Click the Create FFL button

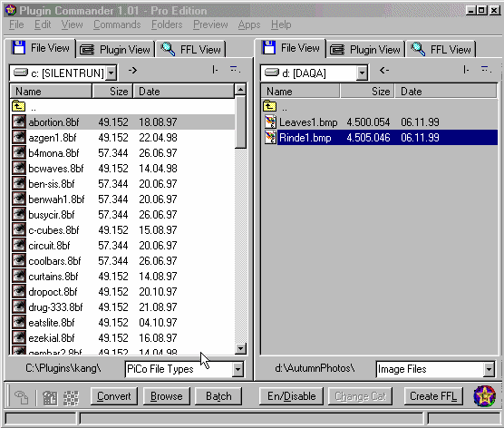click(433, 396)
